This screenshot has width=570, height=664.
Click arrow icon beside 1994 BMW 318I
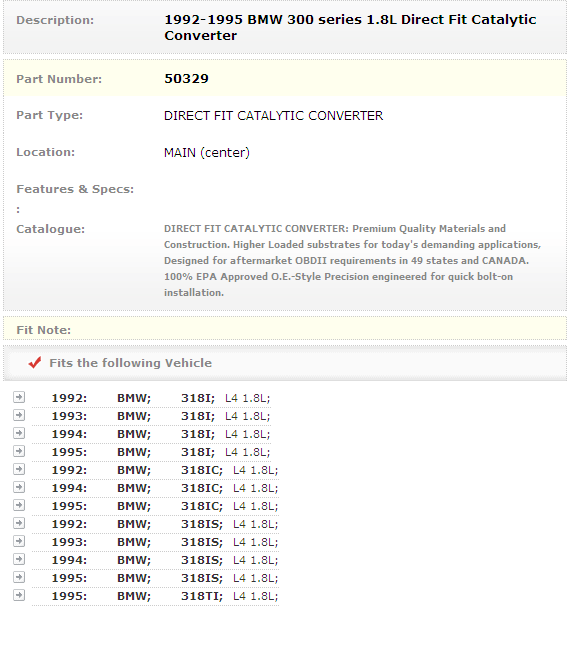pos(19,433)
